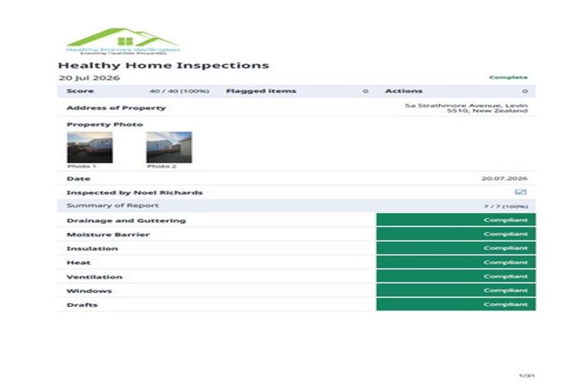Select the Strathmore Avenue address text
588x392 pixels.
466,108
